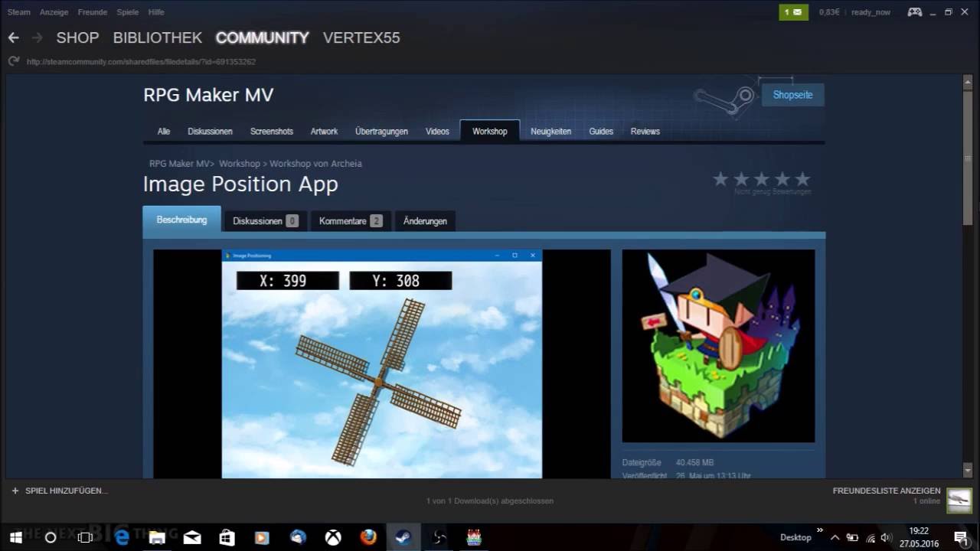Go to the BIBLIOTHEK section
Viewport: 980px width, 551px height.
tap(158, 37)
